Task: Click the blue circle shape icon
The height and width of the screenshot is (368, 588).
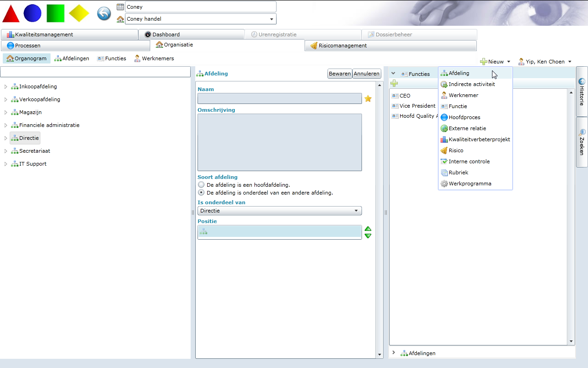Action: (x=33, y=13)
